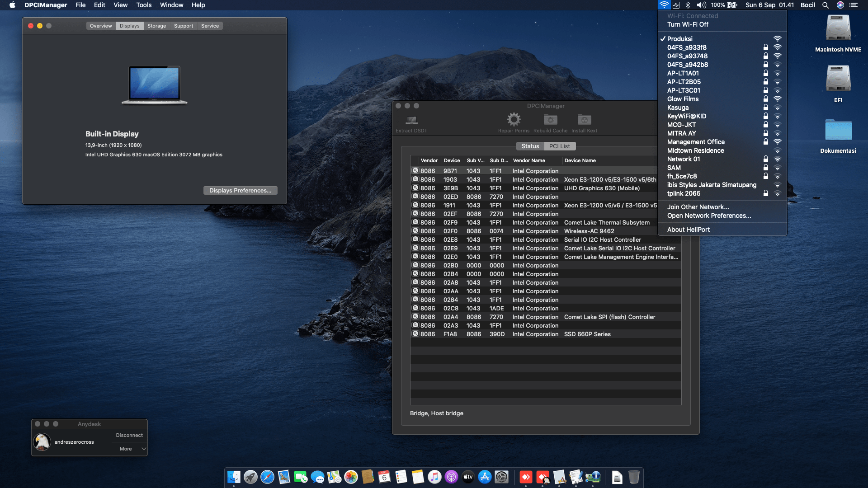Screen dimensions: 868x488
Task: Open Launchpad rocket icon in Dock
Action: 250,477
